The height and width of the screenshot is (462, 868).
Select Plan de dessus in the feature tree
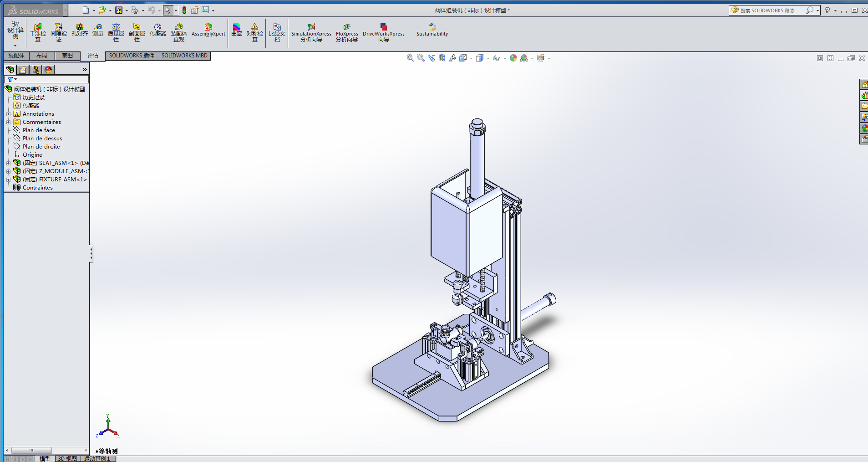click(42, 139)
